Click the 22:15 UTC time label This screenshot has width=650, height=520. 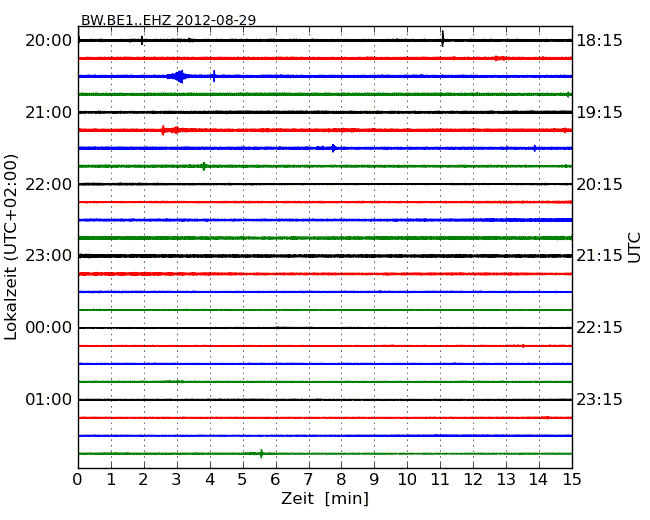pyautogui.click(x=599, y=328)
